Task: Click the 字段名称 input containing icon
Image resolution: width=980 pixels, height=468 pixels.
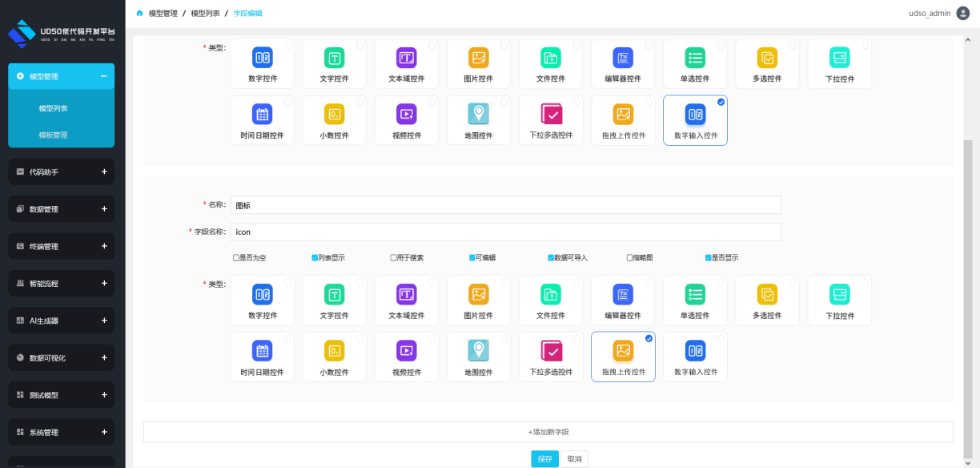Action: [505, 232]
